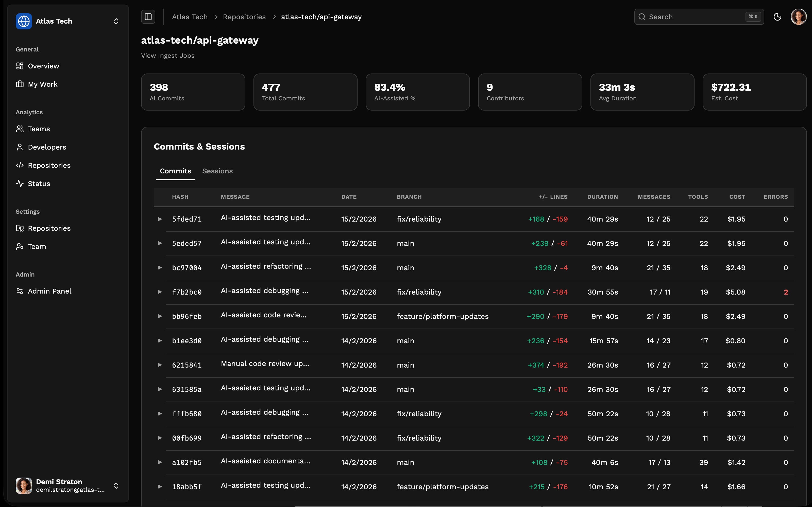
Task: Navigate to Repositories via breadcrumb
Action: (244, 16)
